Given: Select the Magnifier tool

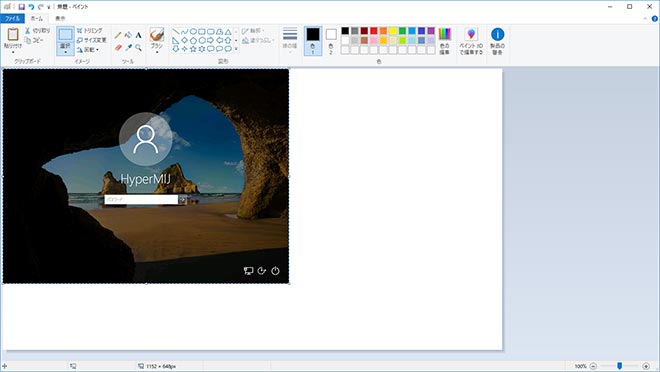Looking at the screenshot, I should [x=138, y=48].
